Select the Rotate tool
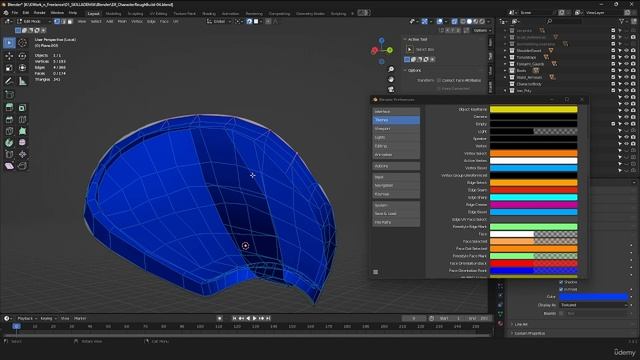The image size is (640, 360). (22, 56)
